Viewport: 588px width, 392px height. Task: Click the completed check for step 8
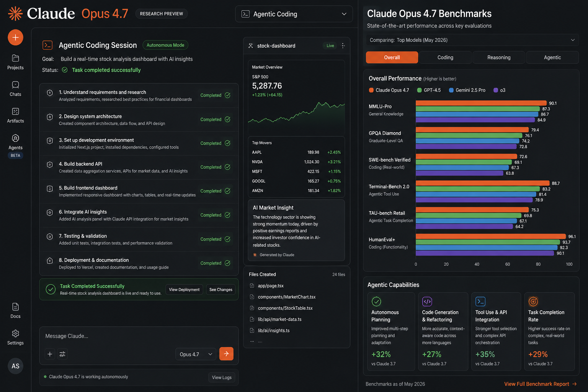(227, 263)
